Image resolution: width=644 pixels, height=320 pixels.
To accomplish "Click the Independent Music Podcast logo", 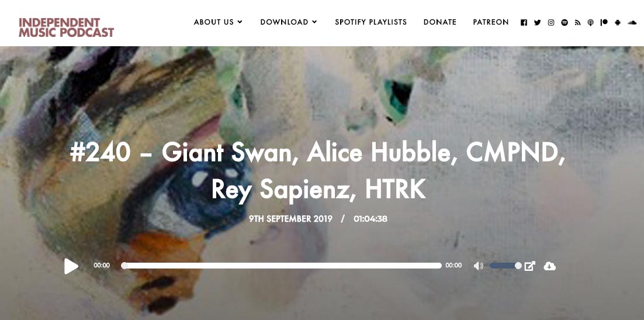I will pyautogui.click(x=66, y=27).
